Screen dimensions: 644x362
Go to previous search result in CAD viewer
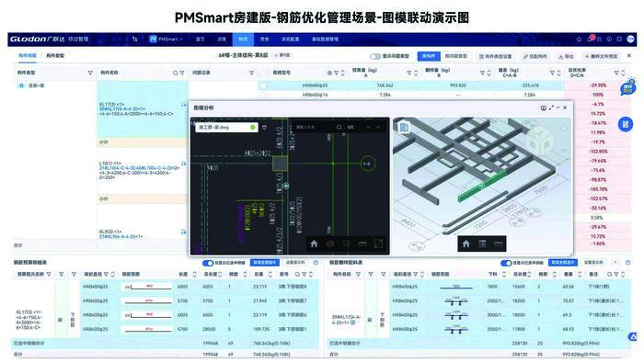368,127
